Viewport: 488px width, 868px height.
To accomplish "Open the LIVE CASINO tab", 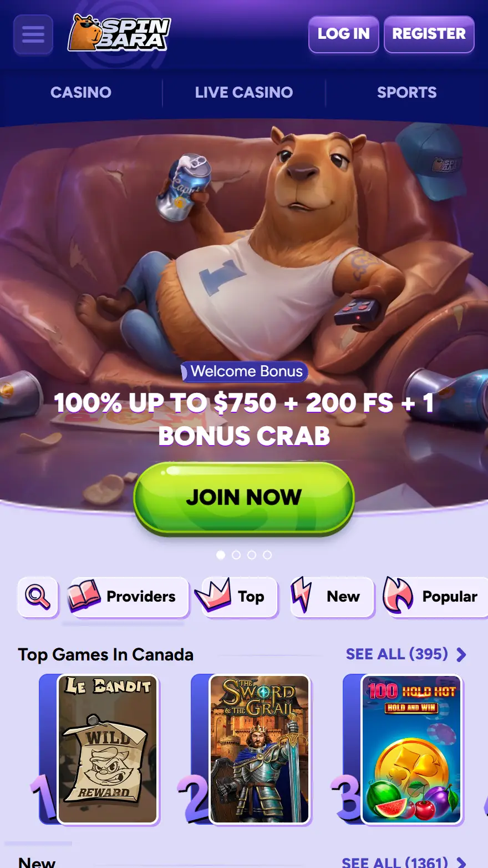I will pyautogui.click(x=244, y=92).
